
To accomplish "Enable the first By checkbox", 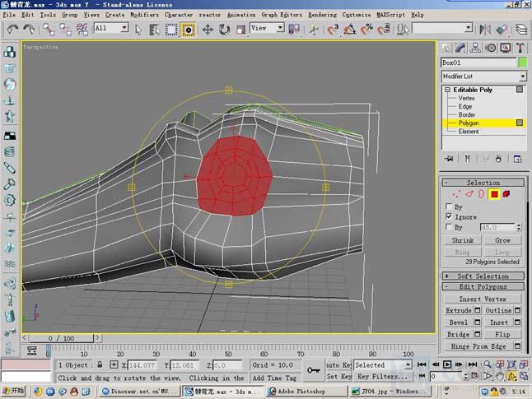I will tap(449, 206).
